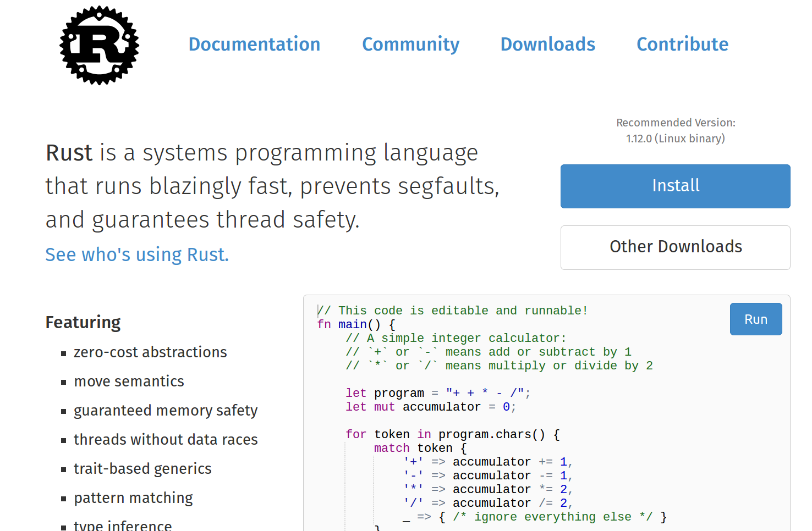Open the Documentation page
The width and height of the screenshot is (812, 531).
click(x=254, y=44)
